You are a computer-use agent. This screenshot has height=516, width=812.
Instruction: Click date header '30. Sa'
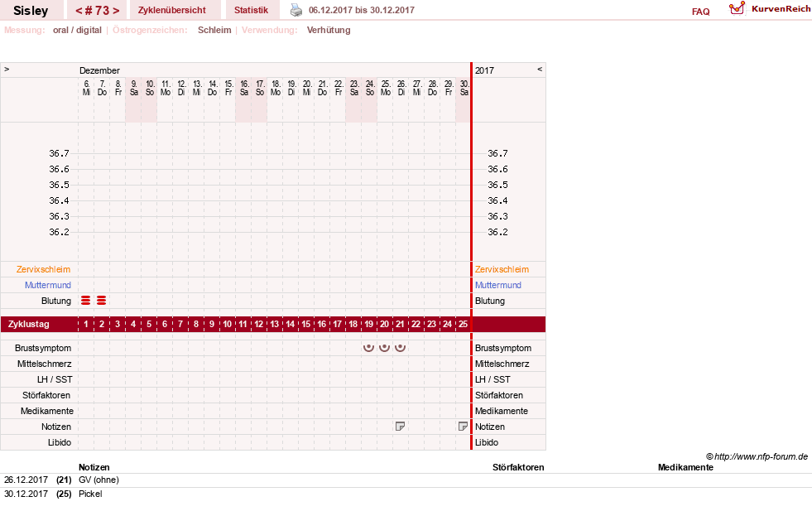[464, 88]
